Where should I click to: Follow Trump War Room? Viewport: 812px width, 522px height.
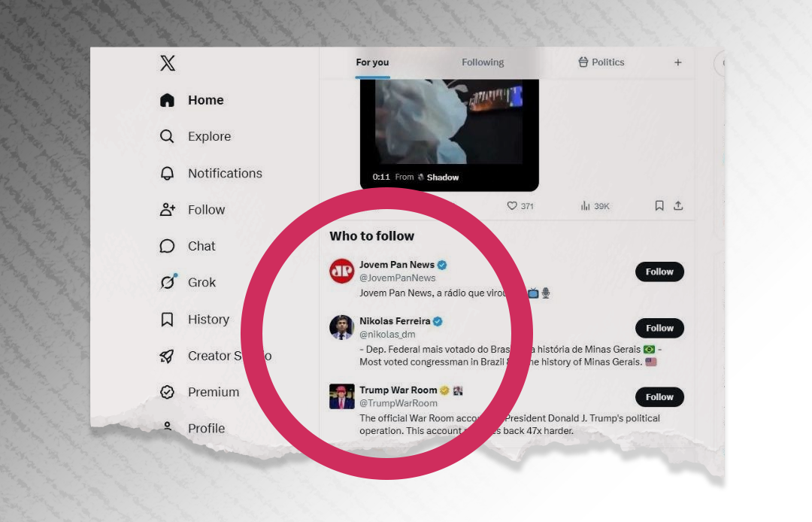click(x=659, y=397)
